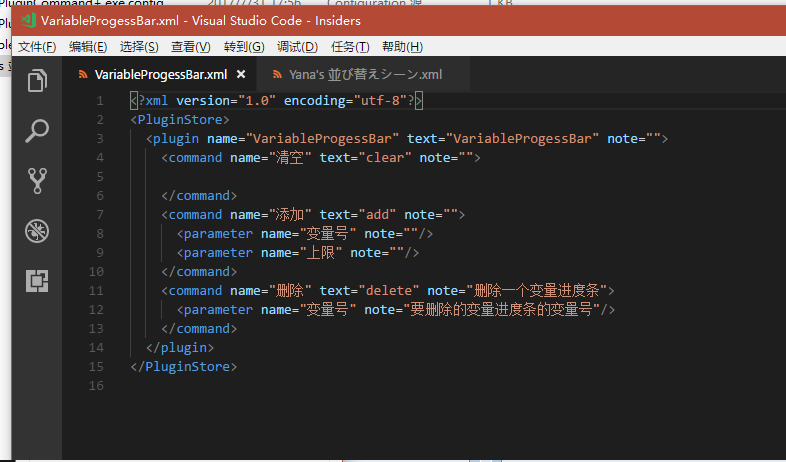Click line number 1 in gutter
The width and height of the screenshot is (786, 462).
tap(100, 101)
